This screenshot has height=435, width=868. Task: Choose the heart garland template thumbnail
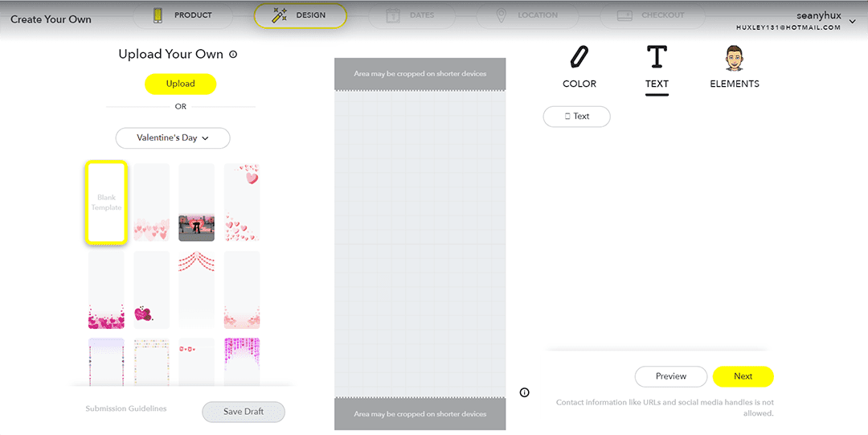pyautogui.click(x=197, y=289)
